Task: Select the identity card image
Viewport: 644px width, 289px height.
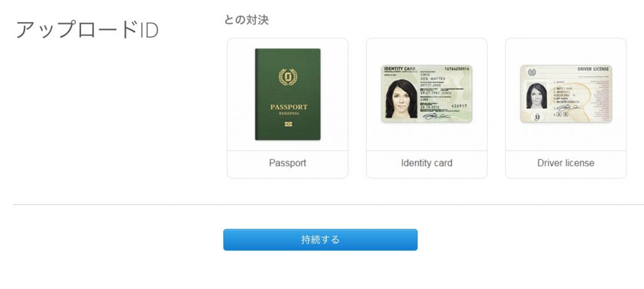Action: pyautogui.click(x=427, y=94)
